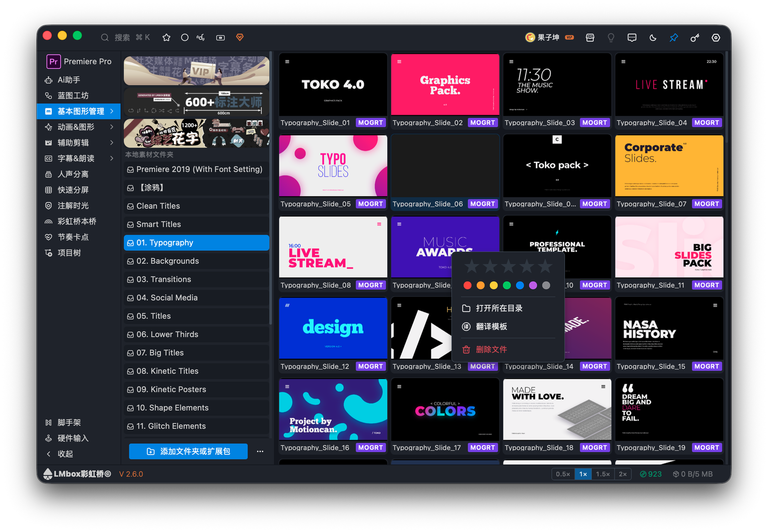Open the chat feedback icon
768x532 pixels.
(632, 37)
